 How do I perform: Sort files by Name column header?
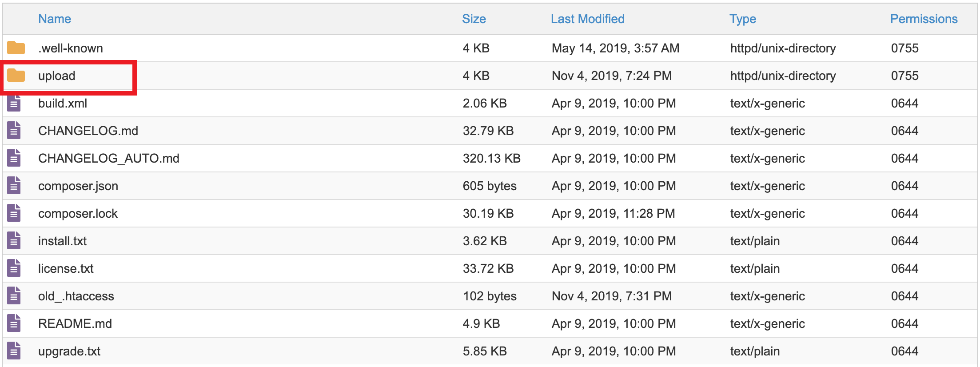(x=55, y=19)
